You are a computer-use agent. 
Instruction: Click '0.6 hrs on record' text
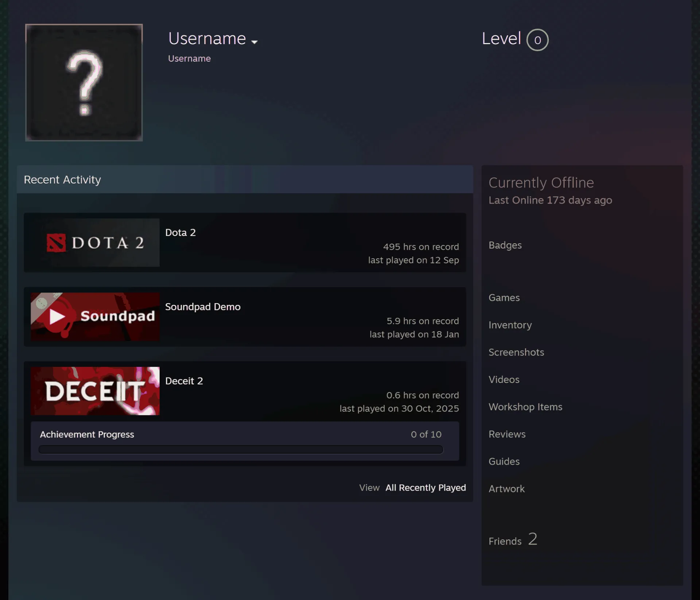click(423, 395)
